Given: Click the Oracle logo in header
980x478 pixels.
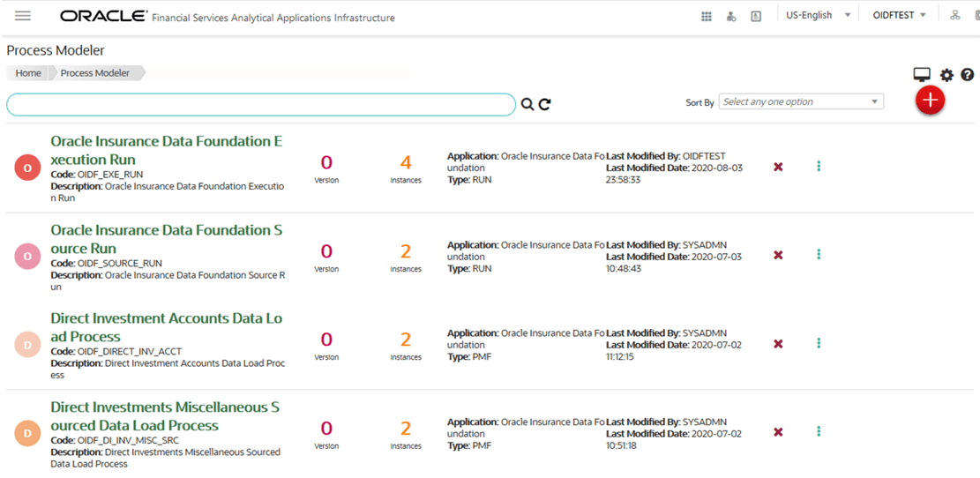Looking at the screenshot, I should (104, 16).
